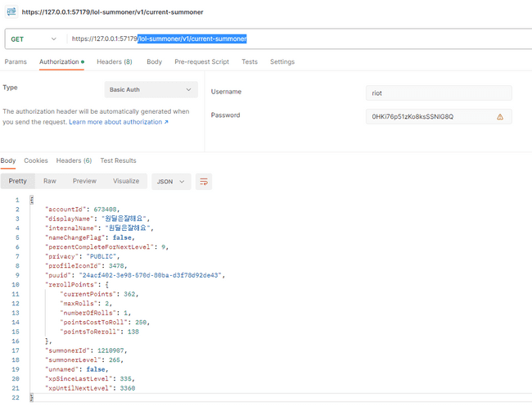532x416 pixels.
Task: Open the GET method dropdown
Action: coord(34,38)
